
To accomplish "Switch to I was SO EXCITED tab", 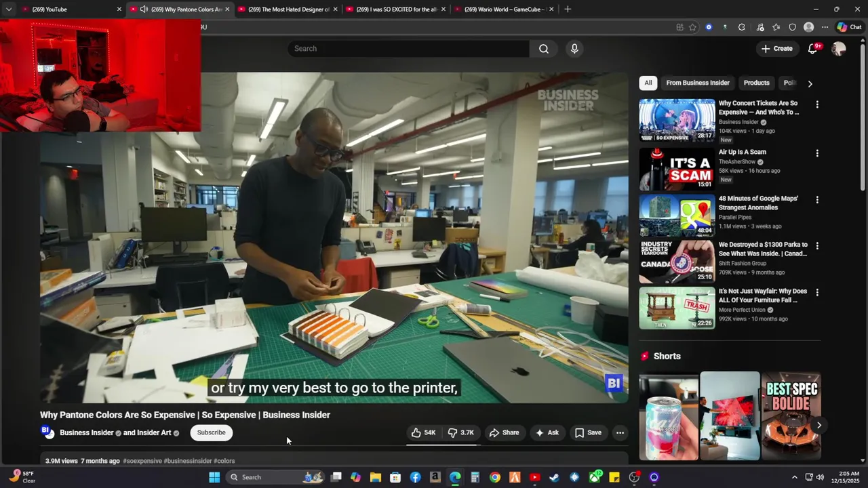I will (x=395, y=9).
